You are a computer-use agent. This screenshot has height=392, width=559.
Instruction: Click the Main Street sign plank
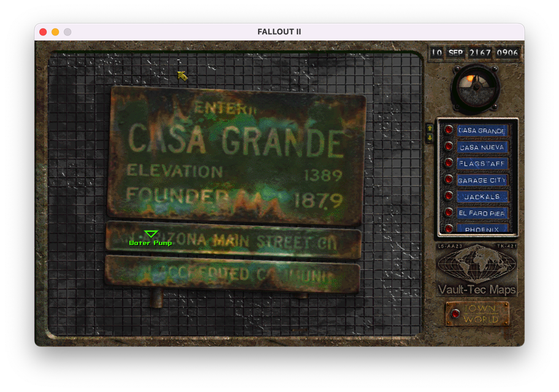(234, 239)
